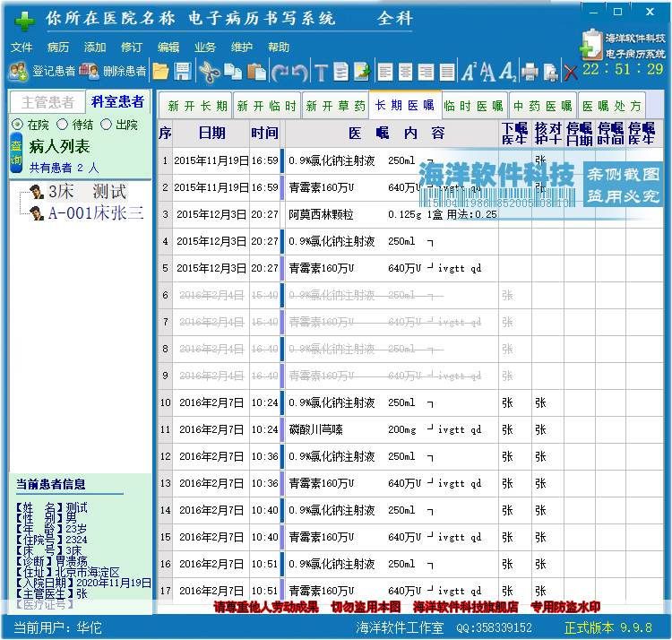Open the 新开长期 tab

coord(196,106)
